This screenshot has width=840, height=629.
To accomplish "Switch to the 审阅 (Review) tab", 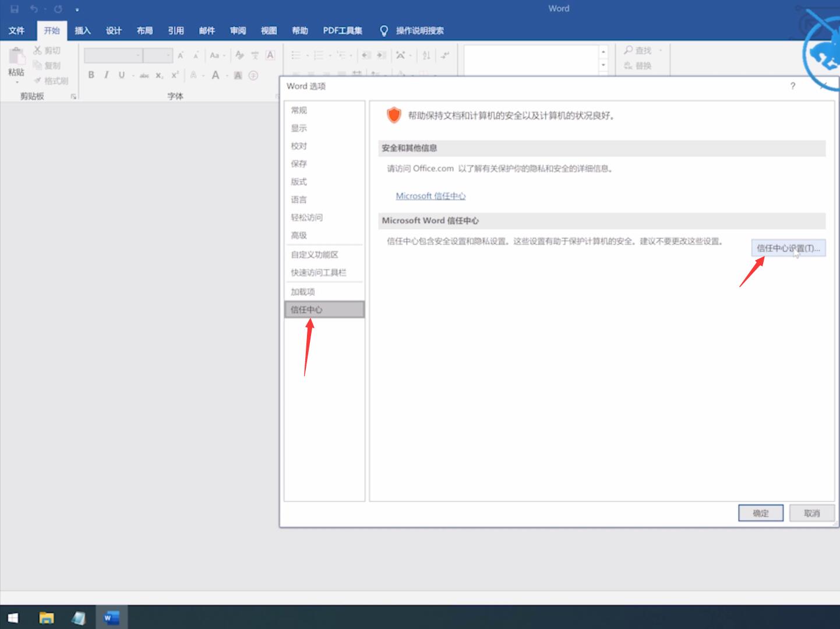I will coord(238,30).
